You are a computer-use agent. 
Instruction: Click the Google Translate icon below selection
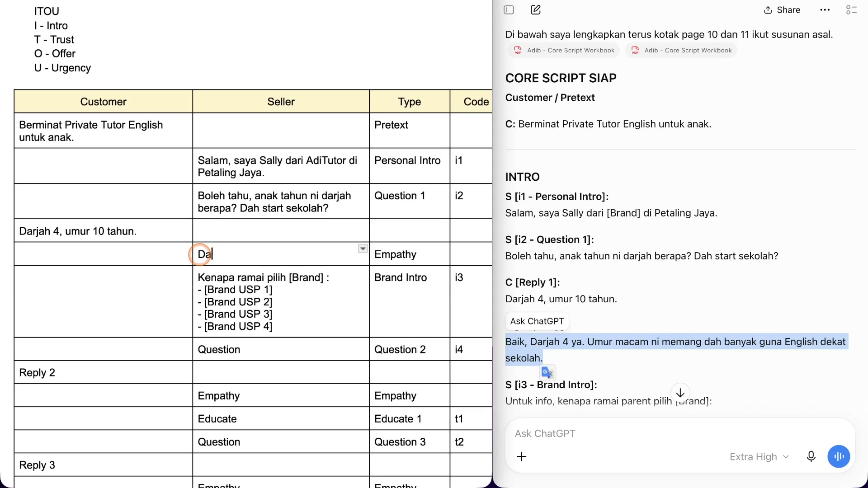pos(547,373)
